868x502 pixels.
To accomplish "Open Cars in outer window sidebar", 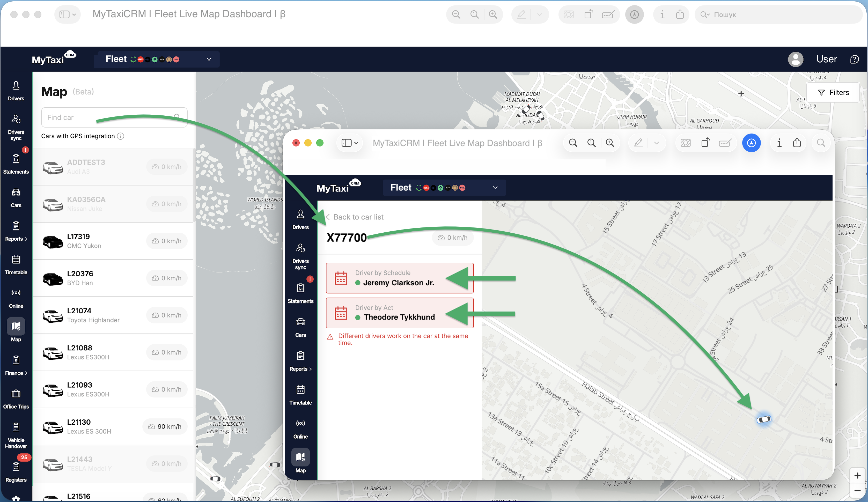I will pyautogui.click(x=16, y=198).
